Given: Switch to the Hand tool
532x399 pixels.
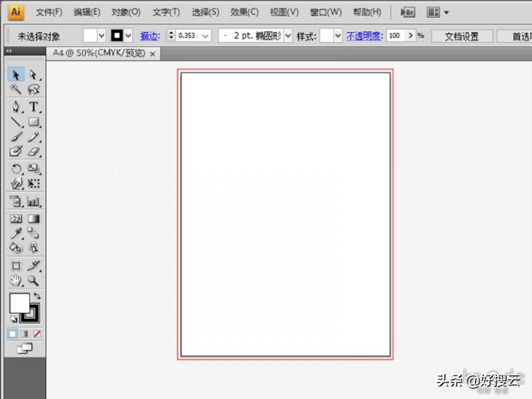Looking at the screenshot, I should tap(17, 281).
